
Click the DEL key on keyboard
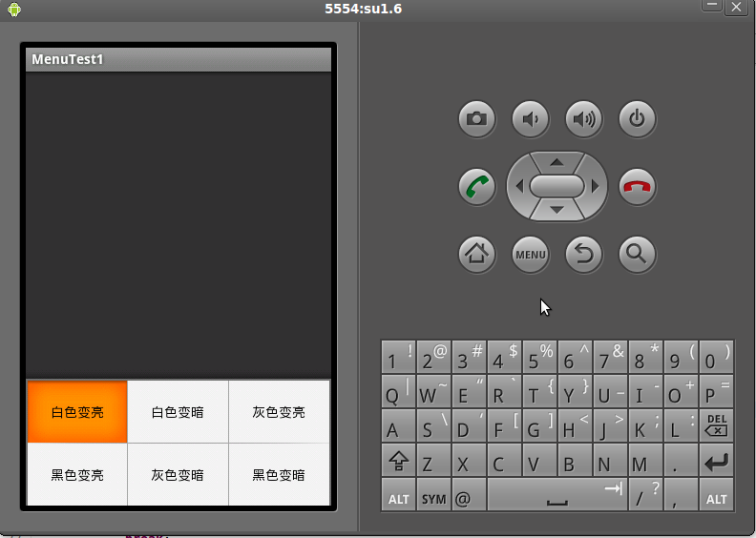717,425
